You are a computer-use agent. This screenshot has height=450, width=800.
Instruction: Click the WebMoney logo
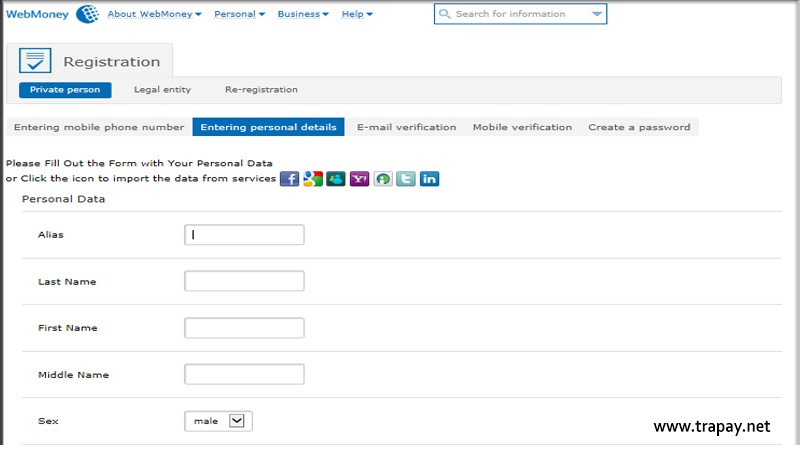52,14
